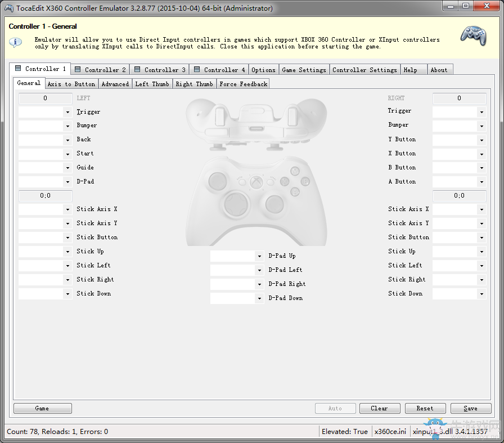Click the Xbox controller front image
The width and height of the screenshot is (504, 443).
[x=256, y=201]
